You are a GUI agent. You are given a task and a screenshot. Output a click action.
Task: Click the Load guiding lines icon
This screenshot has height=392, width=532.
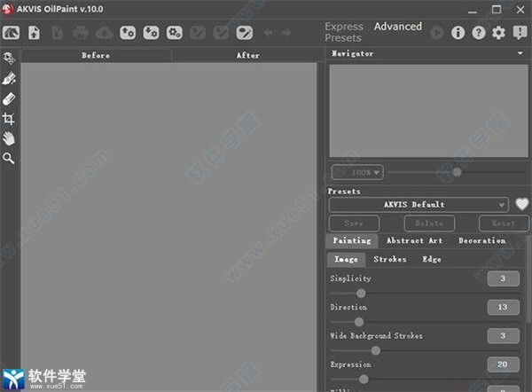coord(198,33)
